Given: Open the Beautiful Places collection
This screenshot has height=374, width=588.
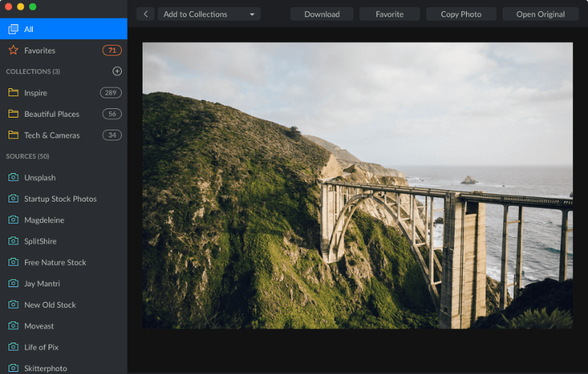Looking at the screenshot, I should (x=63, y=114).
